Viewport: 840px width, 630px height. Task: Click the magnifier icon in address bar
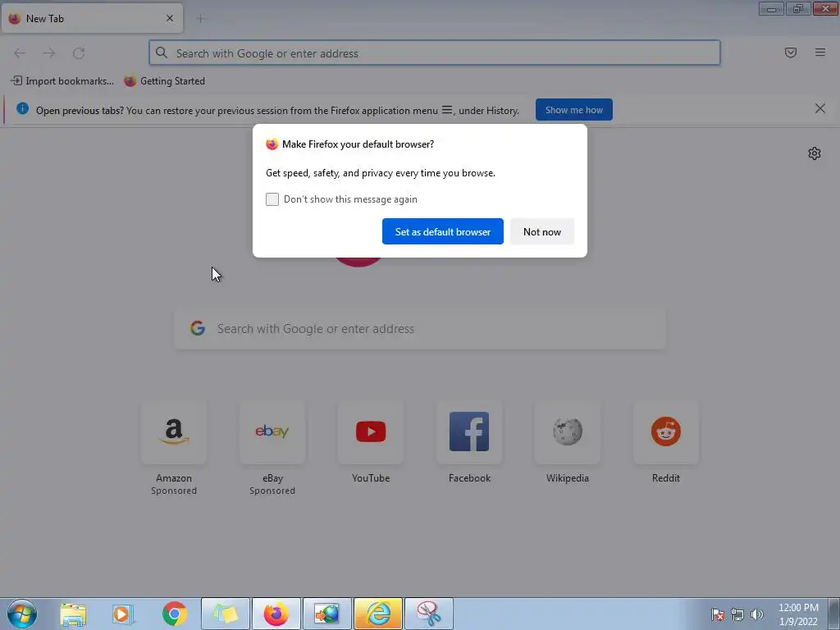point(162,52)
